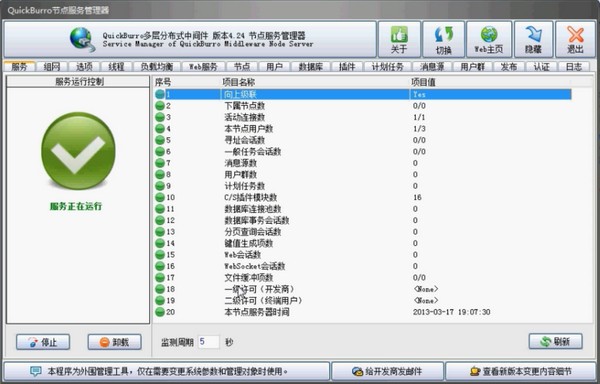Click the 2013-03-17 19:07:30 server time value
This screenshot has height=384, width=600.
point(452,312)
